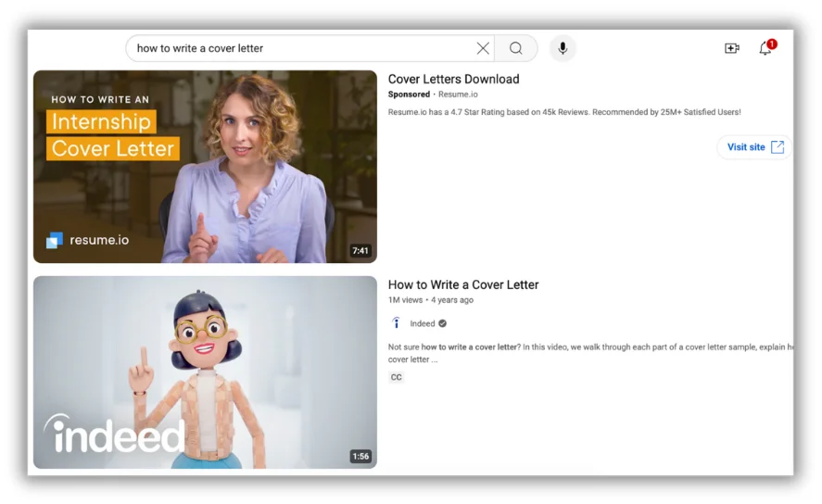Click the 7:41 duration badge
Screen dimensions: 822x504
tap(360, 251)
